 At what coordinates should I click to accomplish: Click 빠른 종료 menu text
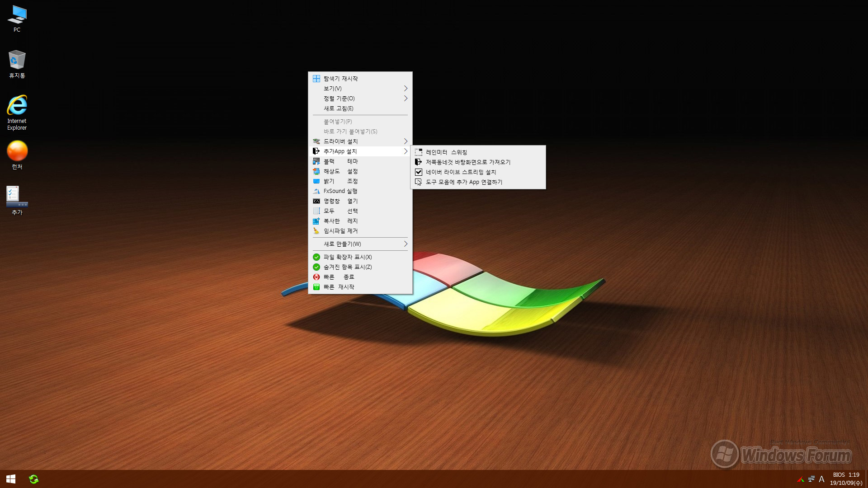point(339,277)
